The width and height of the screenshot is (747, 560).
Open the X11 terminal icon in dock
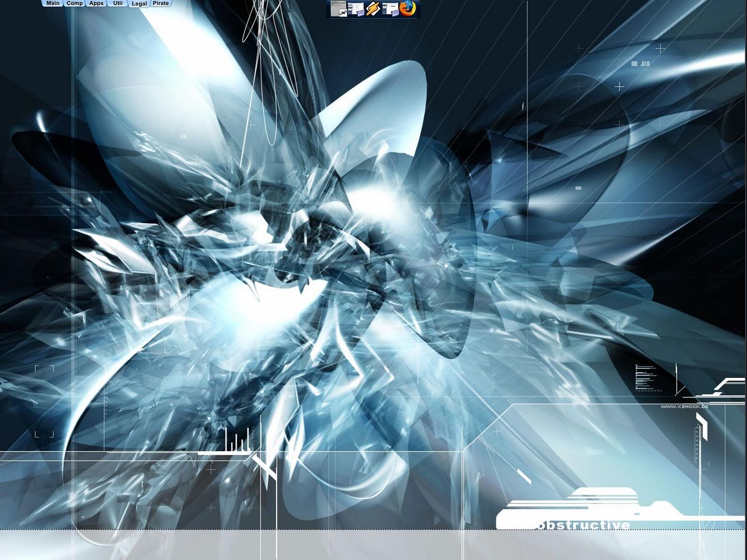pos(339,9)
